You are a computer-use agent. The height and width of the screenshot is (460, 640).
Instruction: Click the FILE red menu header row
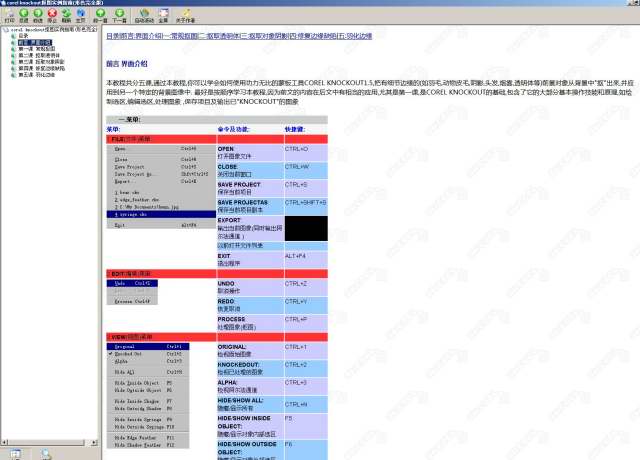tap(217, 139)
